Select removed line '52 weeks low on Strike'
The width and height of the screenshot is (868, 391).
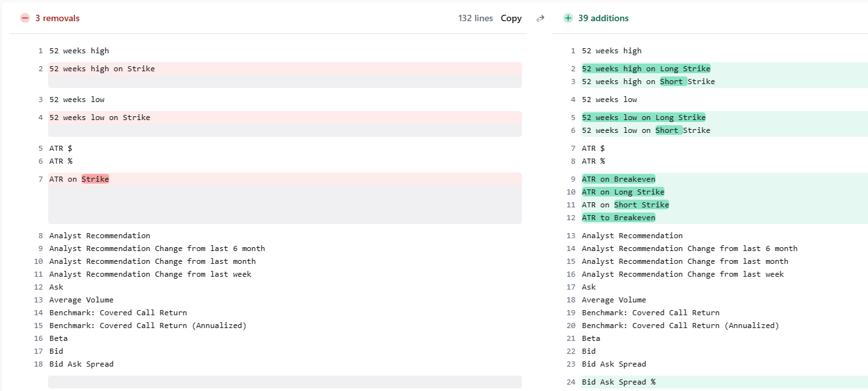click(284, 117)
